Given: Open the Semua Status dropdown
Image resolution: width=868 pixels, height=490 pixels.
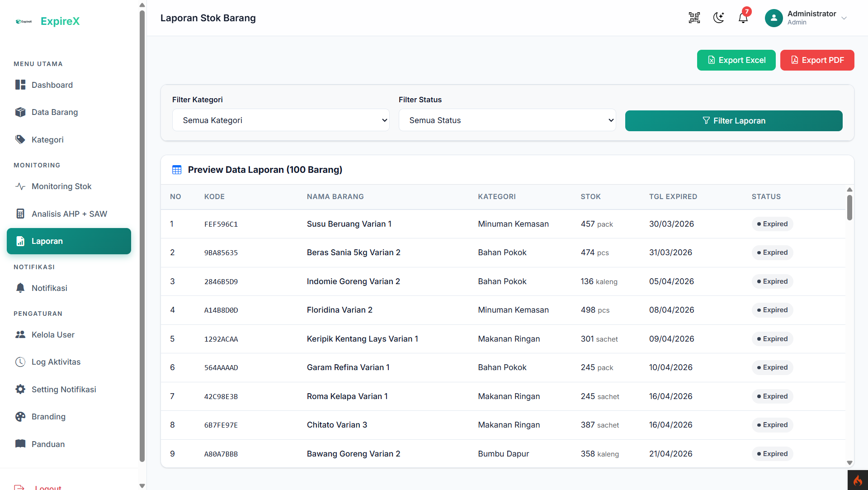Looking at the screenshot, I should pos(507,120).
